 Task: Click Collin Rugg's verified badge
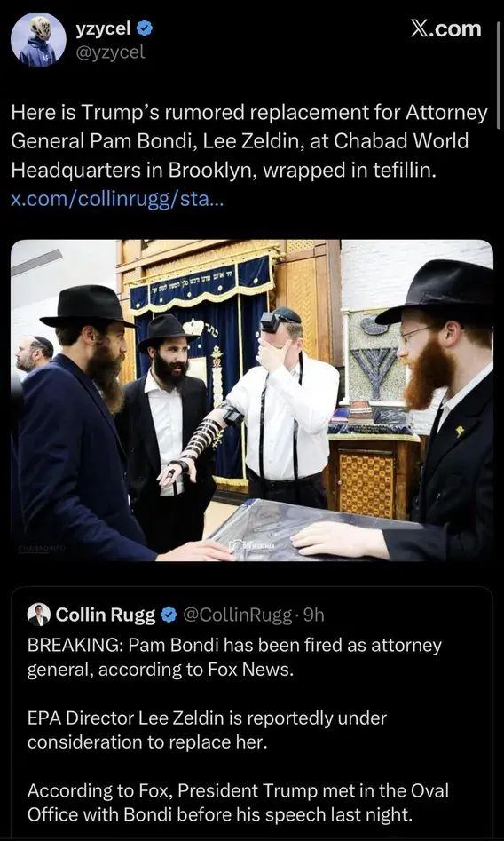pos(169,615)
